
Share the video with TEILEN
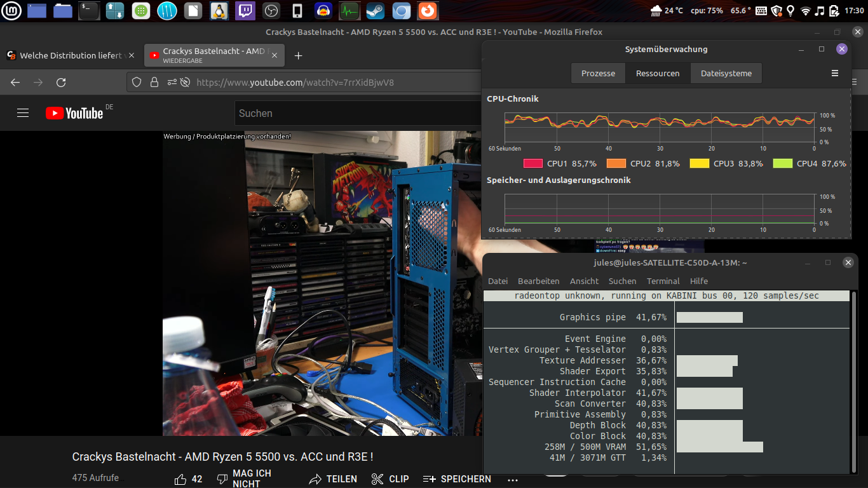pyautogui.click(x=333, y=479)
